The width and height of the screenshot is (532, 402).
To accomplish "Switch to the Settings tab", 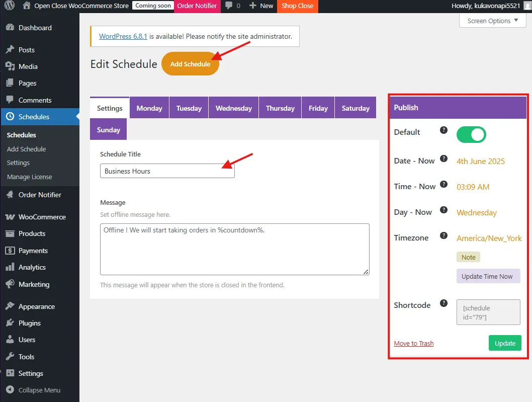I will point(110,108).
